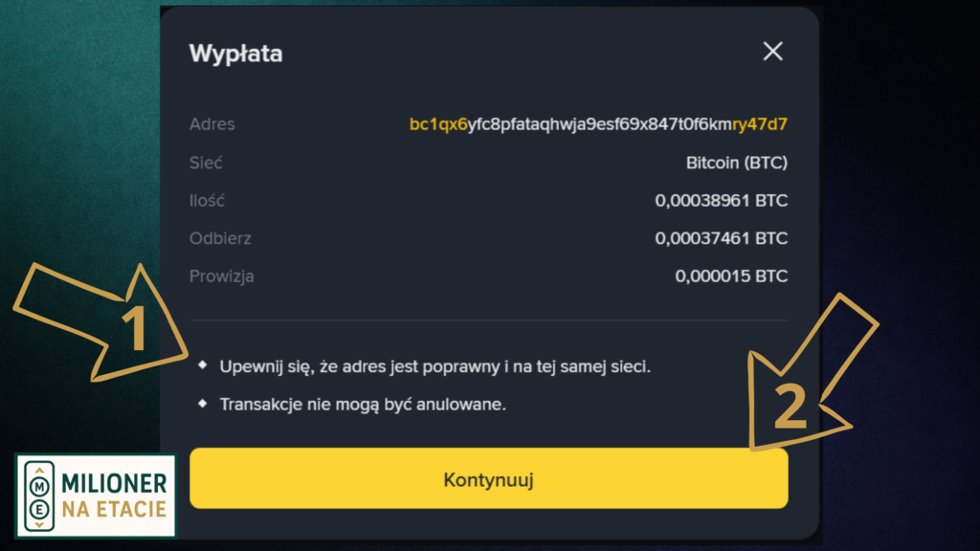Click the Ilość field label

click(x=207, y=201)
